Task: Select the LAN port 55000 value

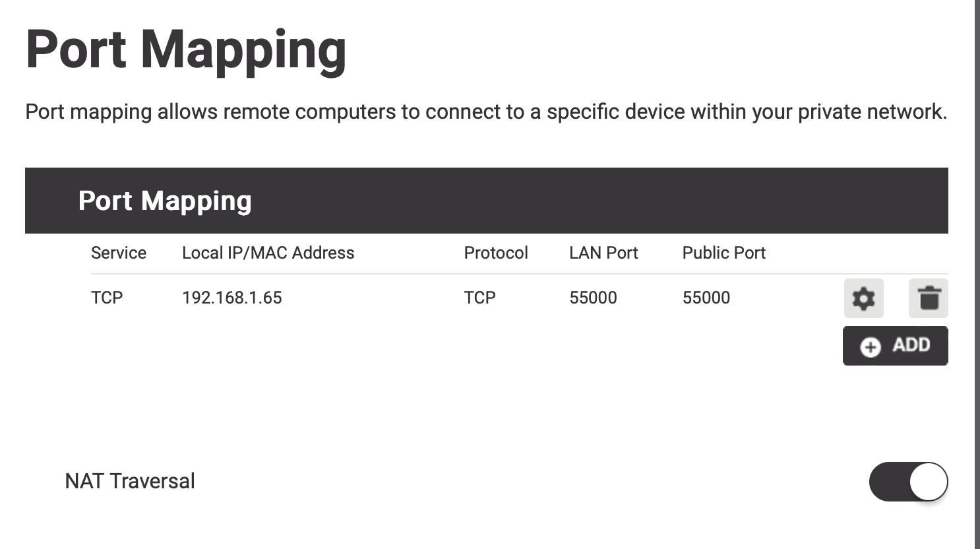Action: click(x=593, y=298)
